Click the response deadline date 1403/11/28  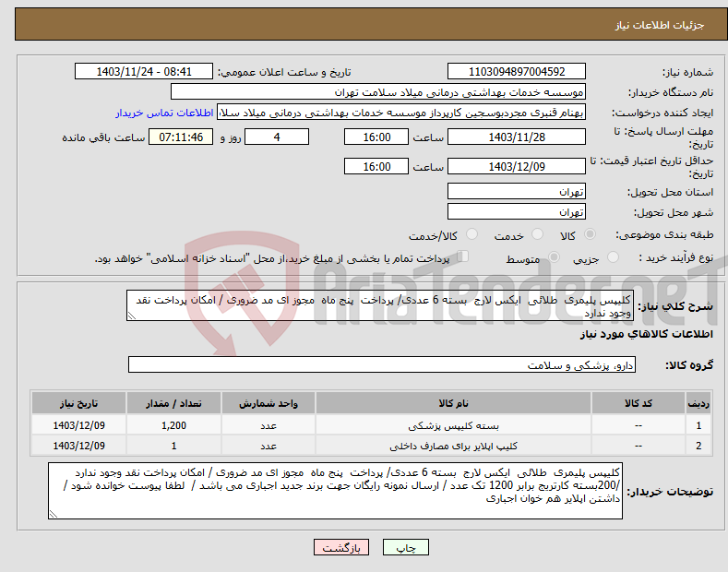pyautogui.click(x=517, y=137)
